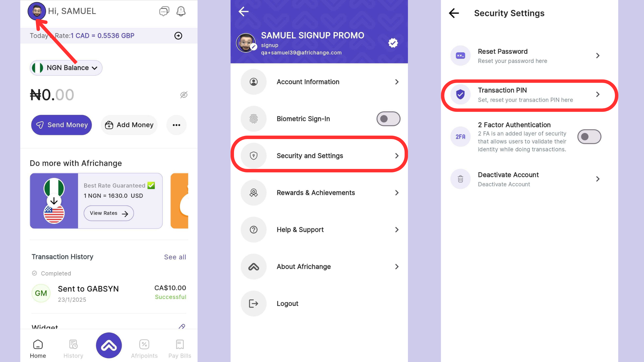644x362 pixels.
Task: Tap the verified badge icon
Action: click(x=393, y=43)
